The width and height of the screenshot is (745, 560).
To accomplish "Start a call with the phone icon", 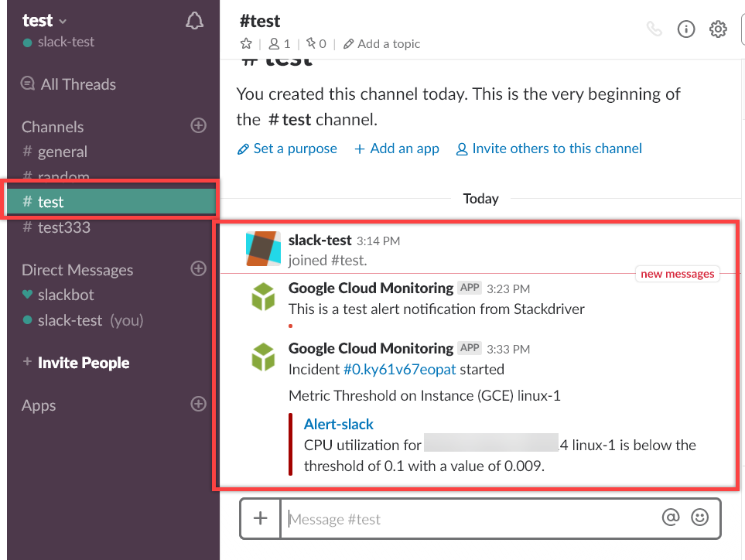I will [x=654, y=29].
